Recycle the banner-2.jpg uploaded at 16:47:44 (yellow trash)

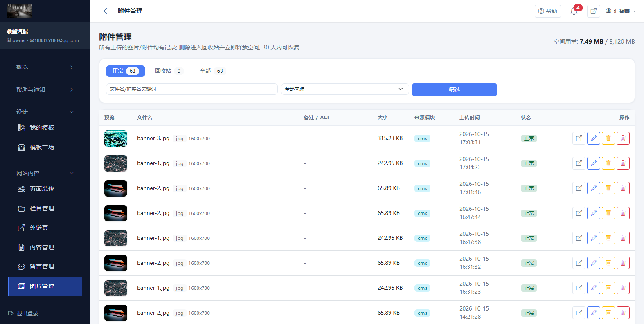point(608,213)
